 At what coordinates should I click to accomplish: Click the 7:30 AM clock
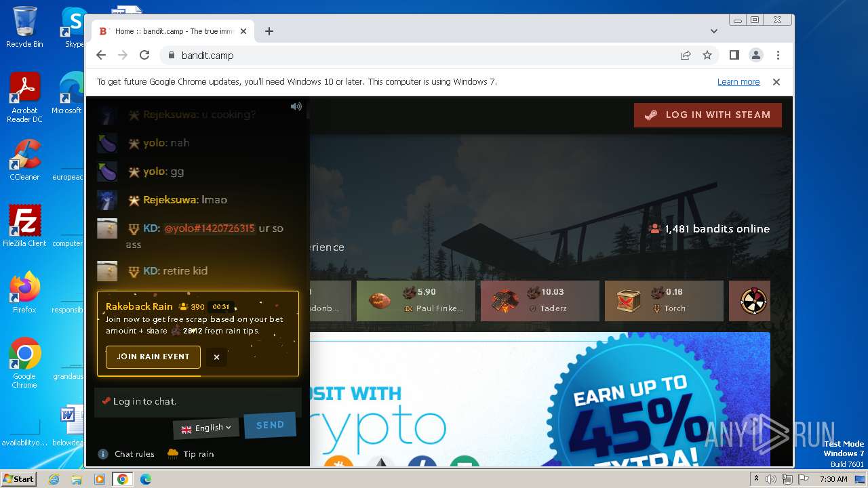[833, 479]
